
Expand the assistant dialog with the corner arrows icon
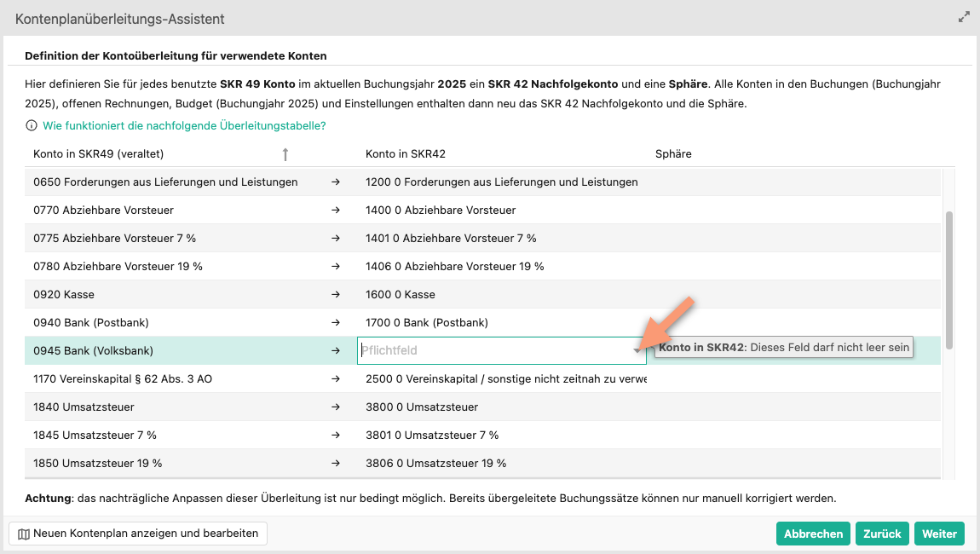(964, 18)
